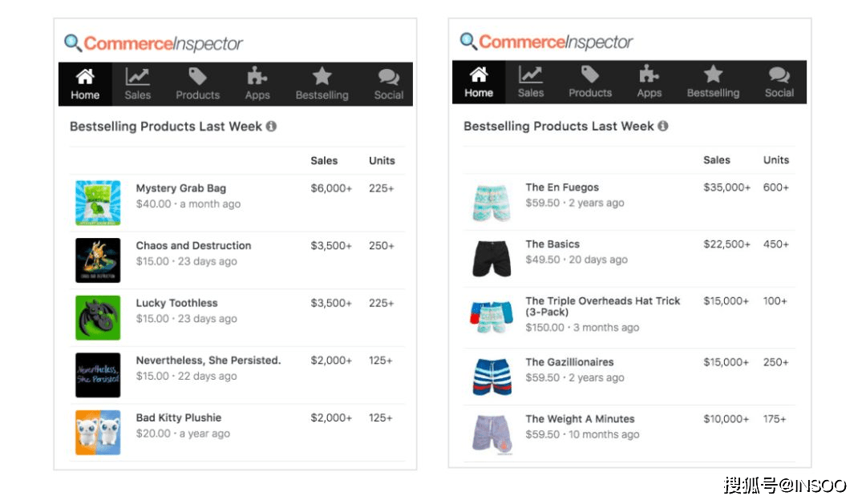866x504 pixels.
Task: Open the Mystery Grab Bag product link
Action: pos(181,188)
